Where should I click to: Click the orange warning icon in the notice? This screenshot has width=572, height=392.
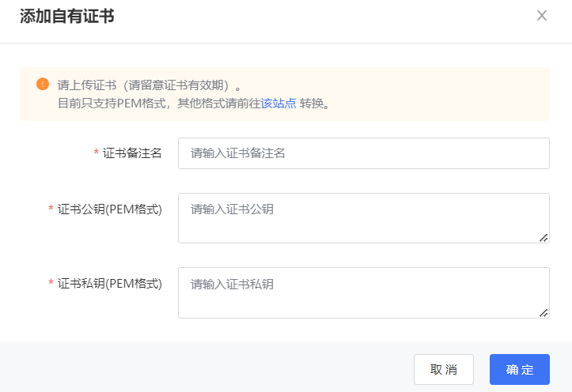(x=43, y=84)
